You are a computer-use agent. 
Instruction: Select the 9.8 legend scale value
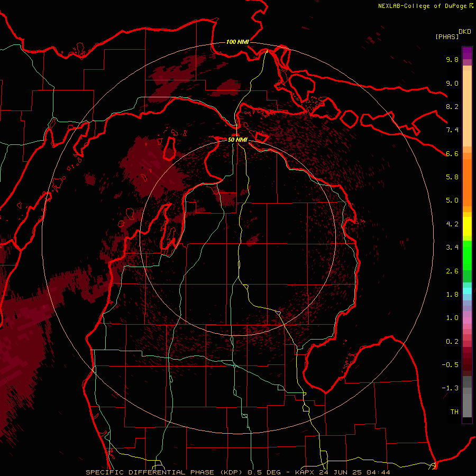pos(452,59)
